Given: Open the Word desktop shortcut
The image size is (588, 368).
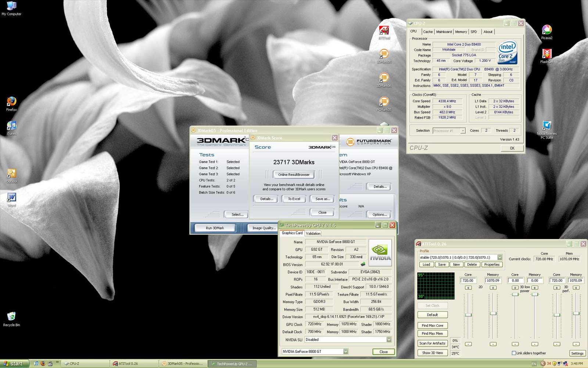Looking at the screenshot, I should (x=11, y=200).
